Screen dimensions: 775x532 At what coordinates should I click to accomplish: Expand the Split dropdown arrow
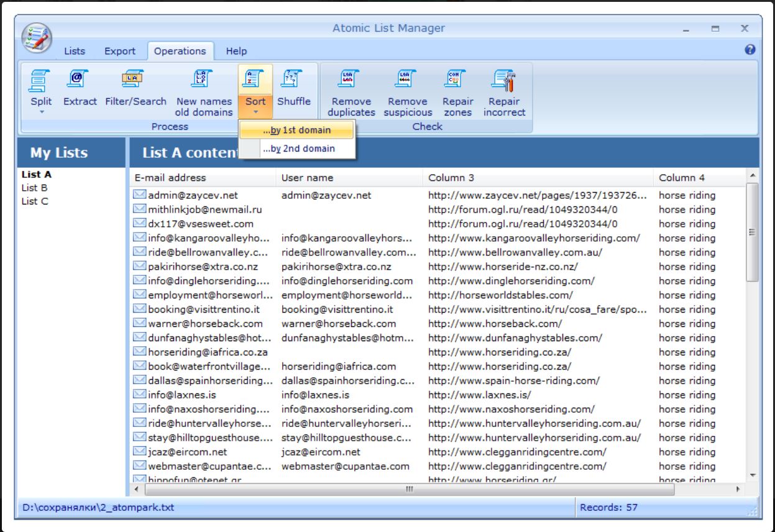point(42,112)
